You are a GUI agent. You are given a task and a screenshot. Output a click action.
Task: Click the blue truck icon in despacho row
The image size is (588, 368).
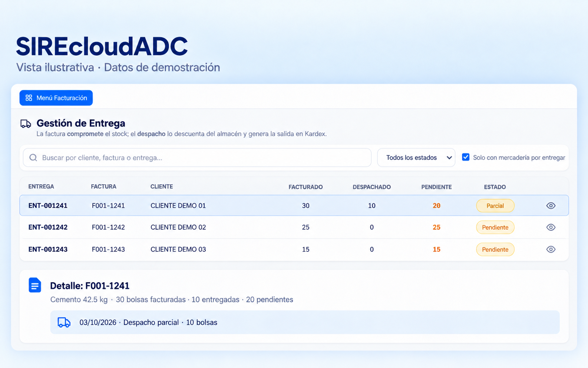[x=64, y=322]
